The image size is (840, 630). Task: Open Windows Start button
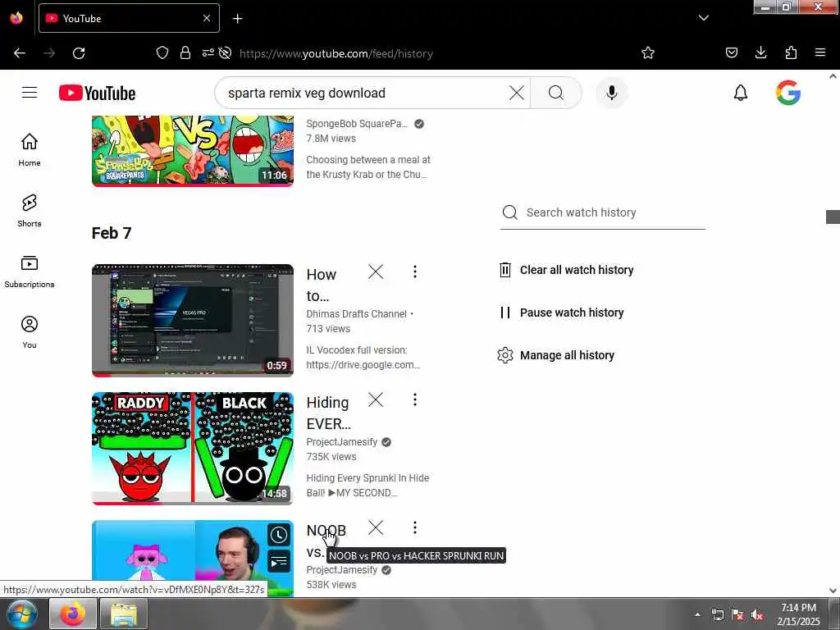21,614
